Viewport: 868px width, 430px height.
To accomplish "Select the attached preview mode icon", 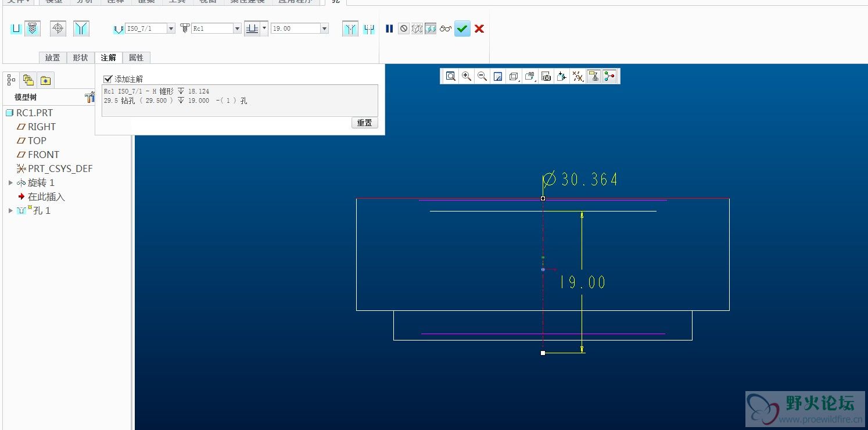I will 431,28.
